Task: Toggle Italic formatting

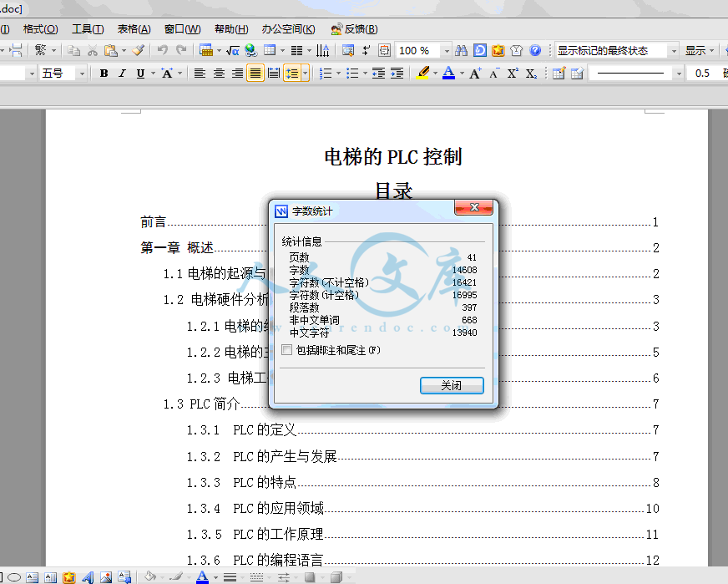Action: (x=122, y=73)
